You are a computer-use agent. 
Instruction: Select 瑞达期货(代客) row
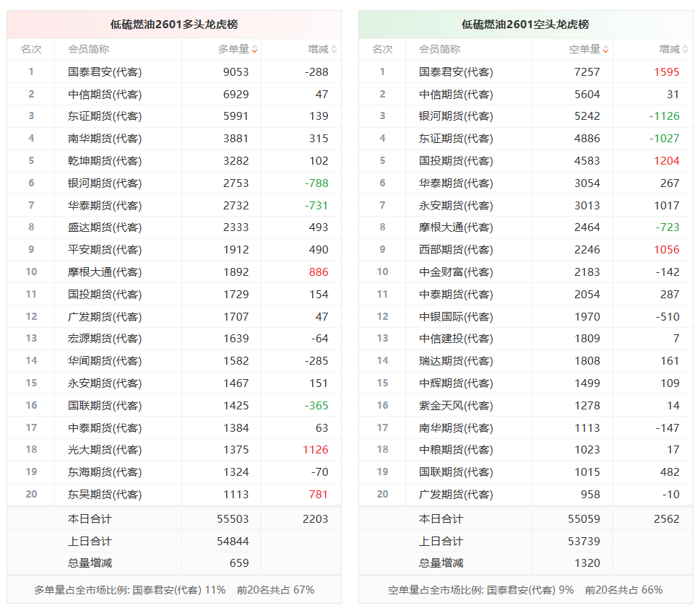coord(525,361)
